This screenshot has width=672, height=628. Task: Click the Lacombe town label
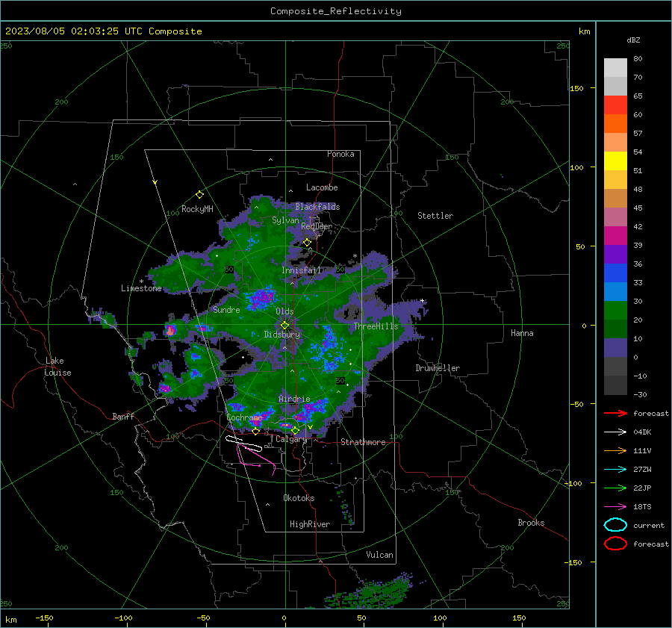322,187
